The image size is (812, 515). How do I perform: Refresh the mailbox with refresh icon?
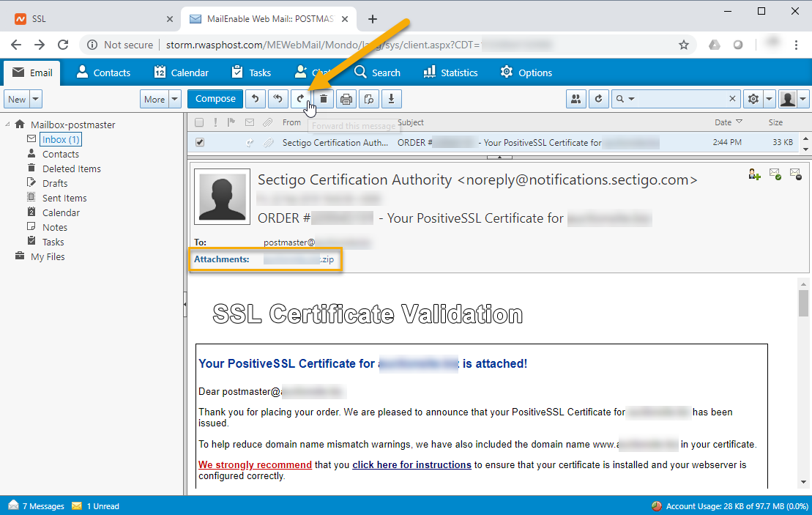pos(599,99)
